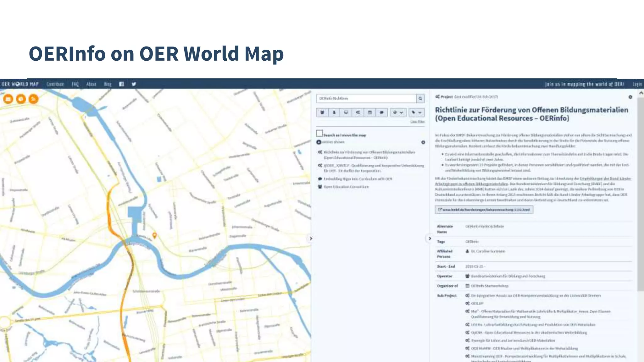Filter results by story type
This screenshot has width=644, height=362.
(x=382, y=112)
